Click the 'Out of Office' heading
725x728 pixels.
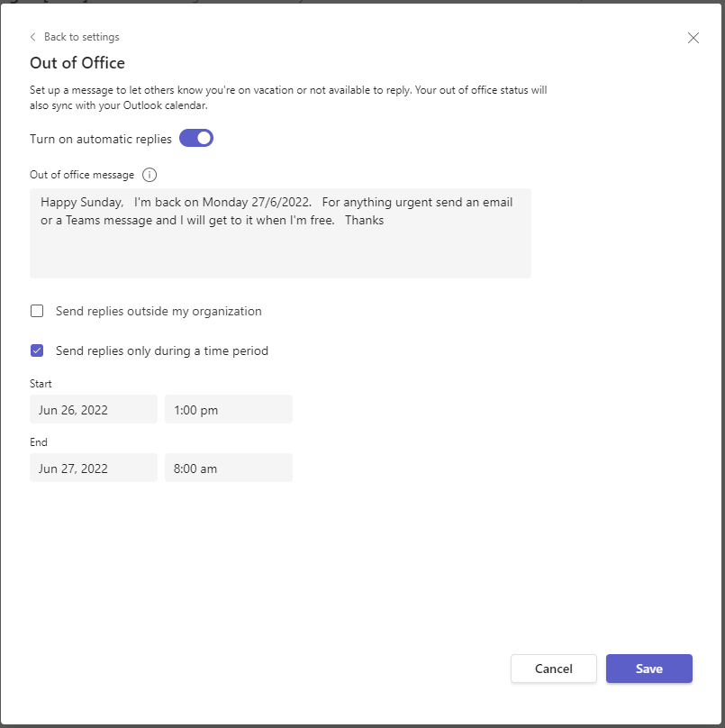tap(77, 63)
